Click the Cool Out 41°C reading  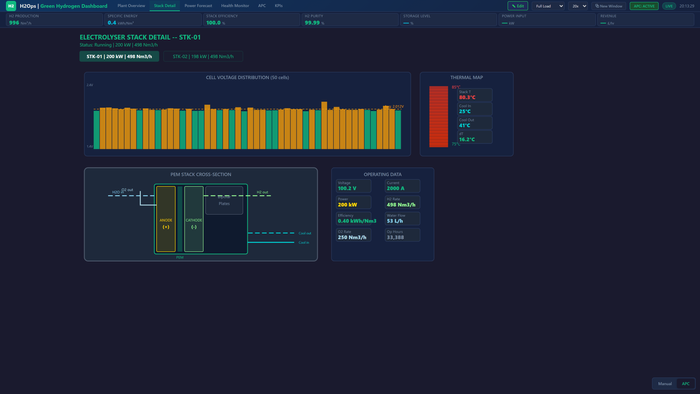point(475,123)
